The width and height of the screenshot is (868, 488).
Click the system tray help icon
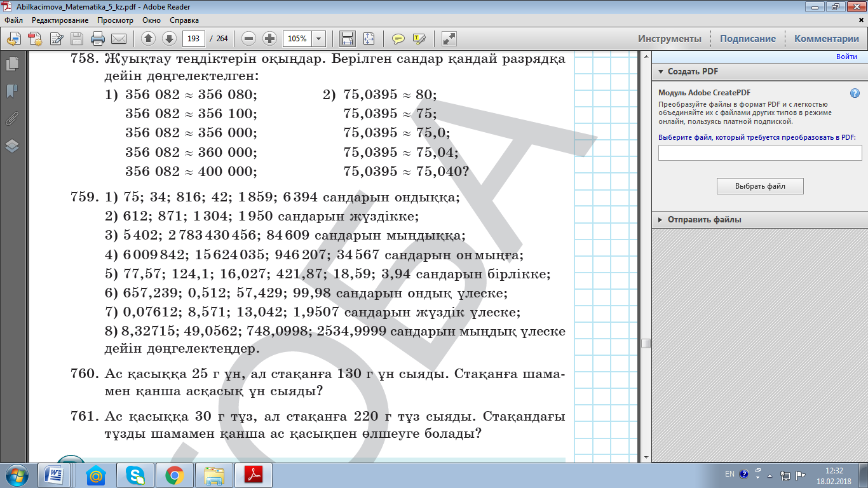point(744,474)
